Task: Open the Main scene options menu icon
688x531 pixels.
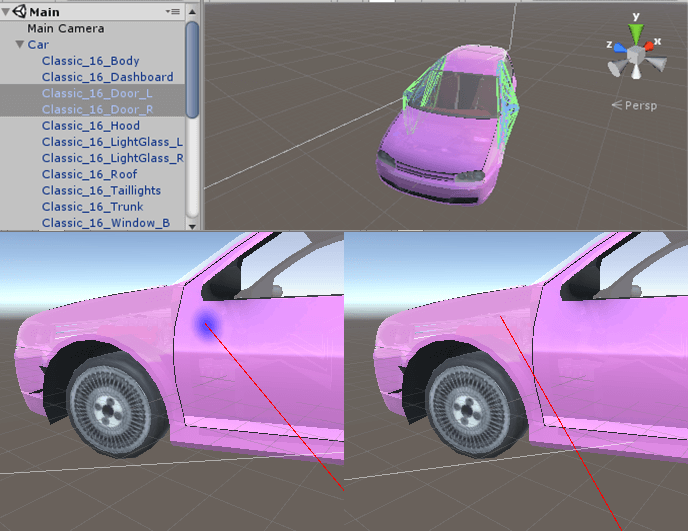Action: (x=173, y=11)
